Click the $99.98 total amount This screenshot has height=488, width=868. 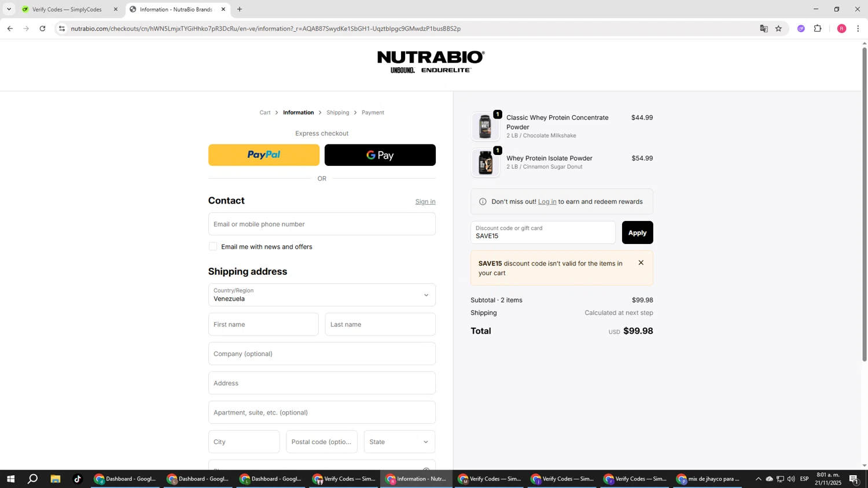tap(638, 331)
